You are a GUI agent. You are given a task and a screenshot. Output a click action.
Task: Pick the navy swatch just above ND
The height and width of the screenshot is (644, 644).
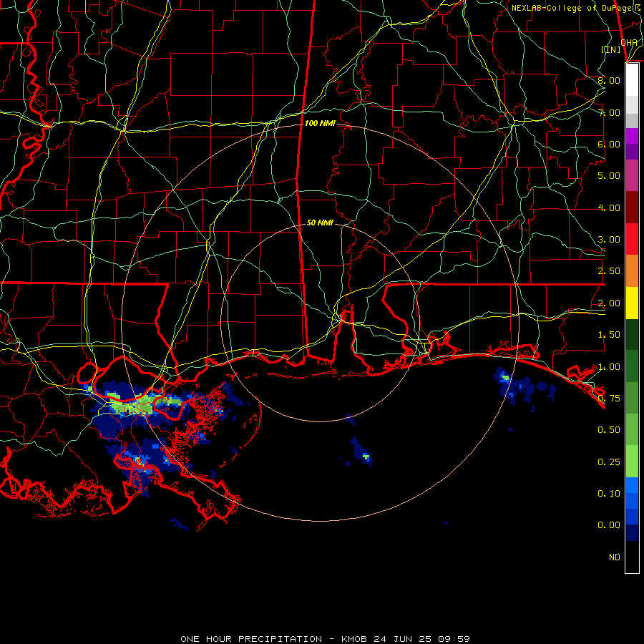pos(632,533)
